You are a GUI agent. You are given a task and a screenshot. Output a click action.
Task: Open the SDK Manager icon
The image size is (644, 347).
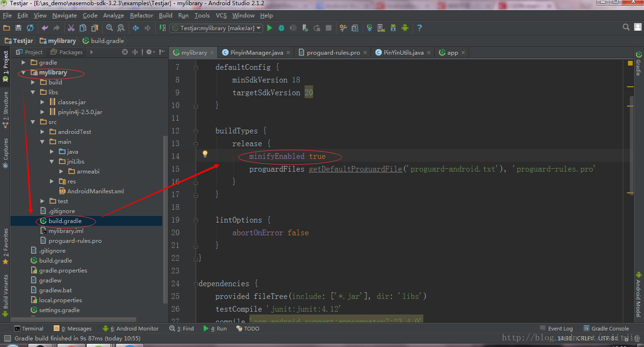coord(393,28)
